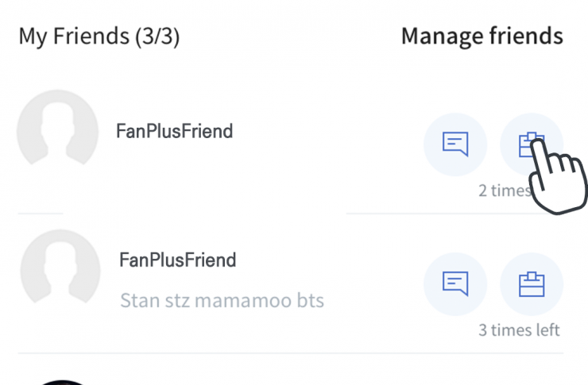
Task: Click the My Friends heading
Action: point(75,36)
